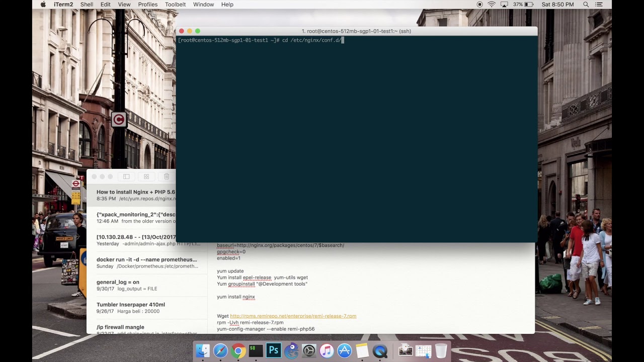Open Notes from the Dock
644x362 pixels.
tap(362, 350)
